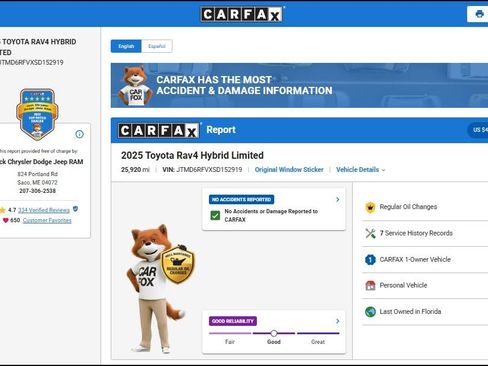
Task: Click the dealer phone number 207-306-2538
Action: tap(37, 191)
